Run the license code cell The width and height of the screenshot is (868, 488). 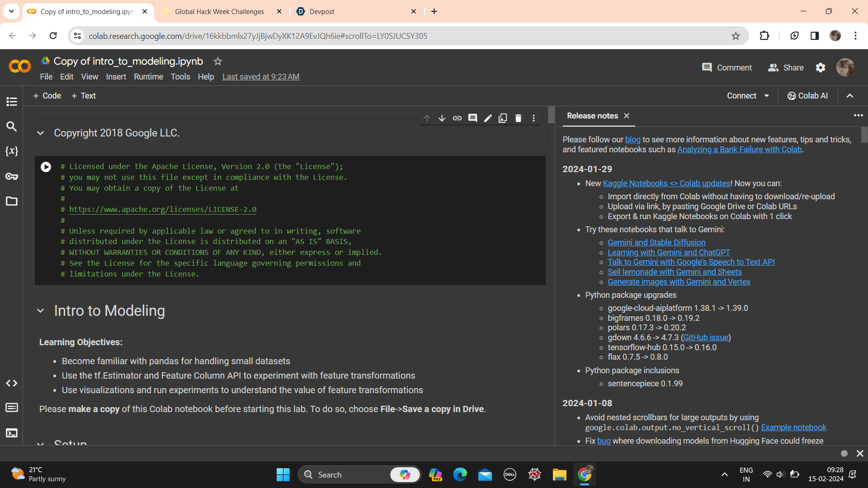(46, 167)
